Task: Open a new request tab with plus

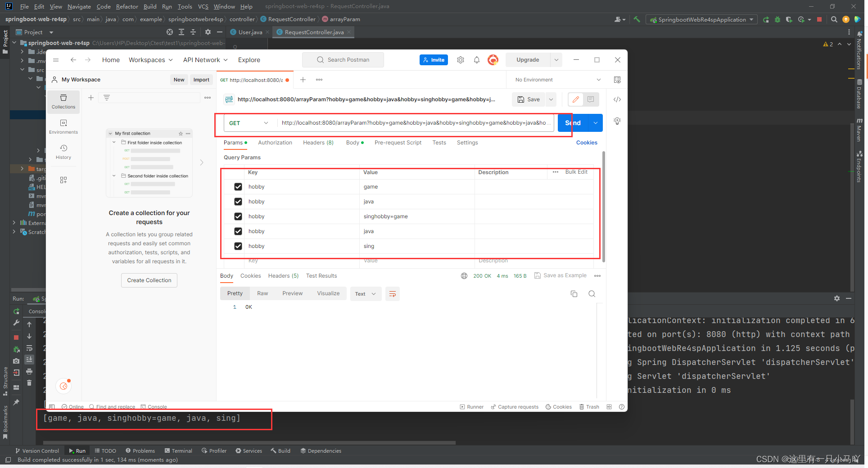Action: [303, 80]
